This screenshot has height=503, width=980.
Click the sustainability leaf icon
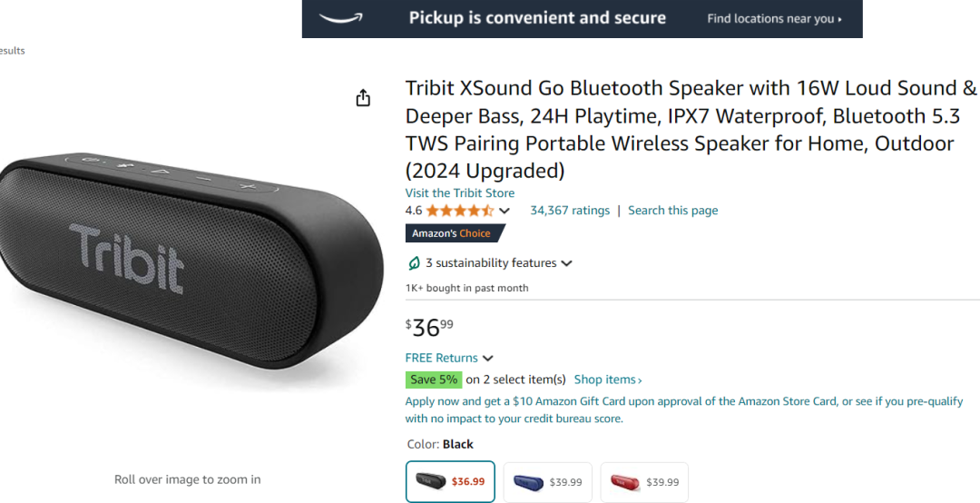click(x=415, y=263)
